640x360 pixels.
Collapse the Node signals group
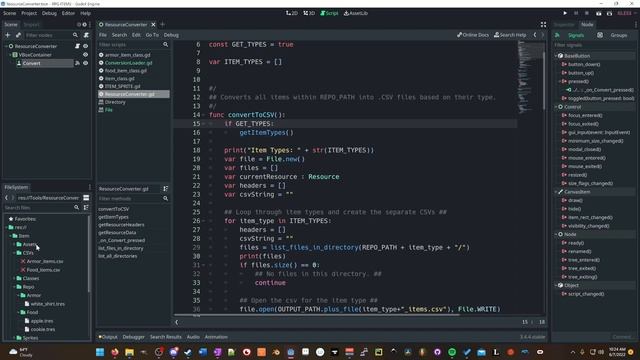(x=556, y=234)
